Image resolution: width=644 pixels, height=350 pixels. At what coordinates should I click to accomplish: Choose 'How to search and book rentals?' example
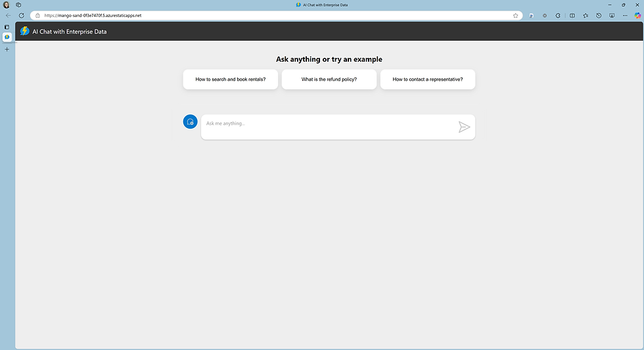[x=231, y=79]
